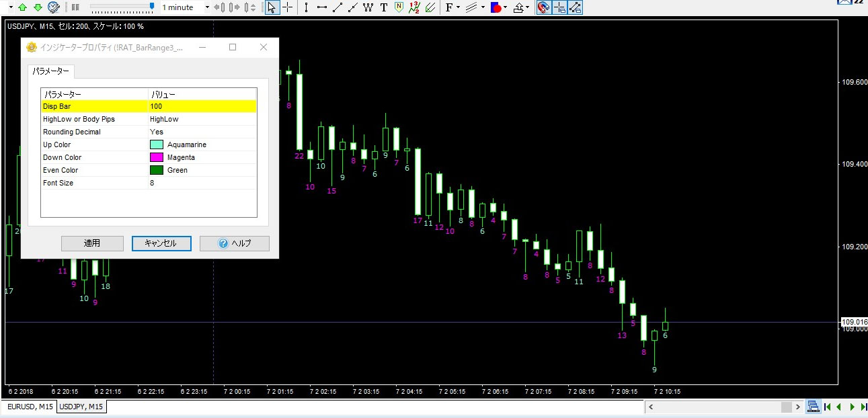The width and height of the screenshot is (868, 418).
Task: Open the toolbar overflow dropdown arrow before the green up arrow
Action: [11, 7]
